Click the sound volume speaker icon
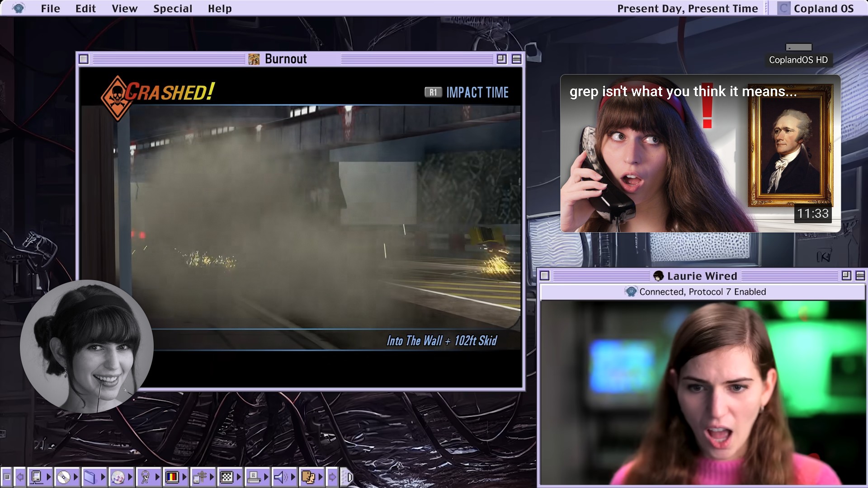Viewport: 868px width, 488px height. point(280,477)
